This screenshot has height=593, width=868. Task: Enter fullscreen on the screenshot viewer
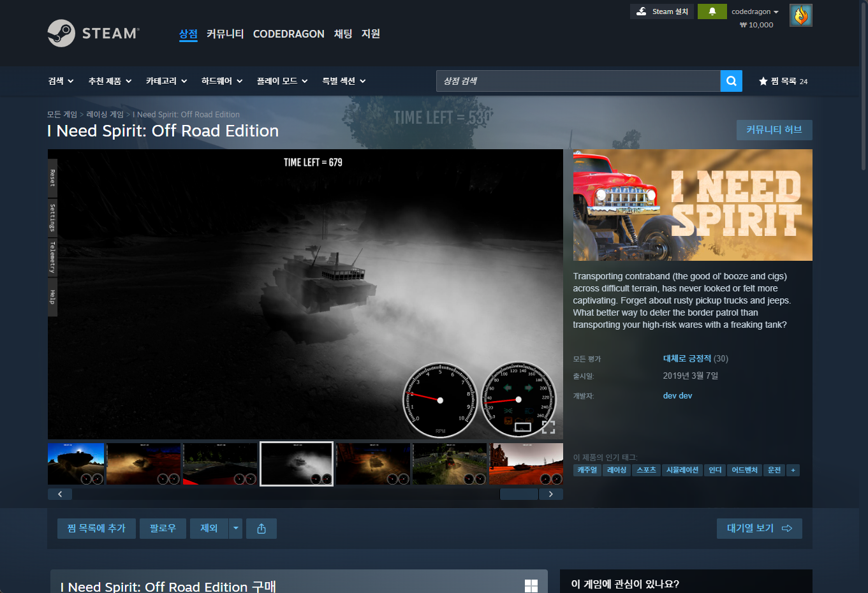click(x=548, y=427)
